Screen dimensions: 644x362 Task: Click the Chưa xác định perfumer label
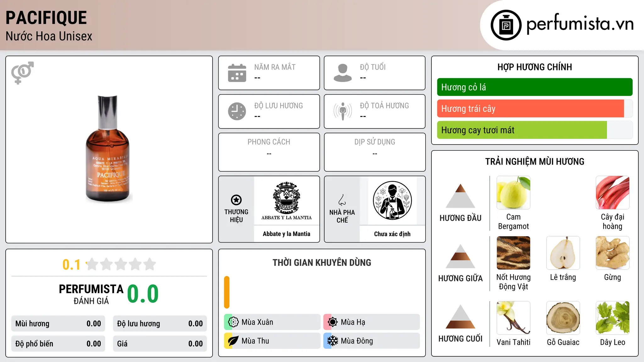[392, 234]
